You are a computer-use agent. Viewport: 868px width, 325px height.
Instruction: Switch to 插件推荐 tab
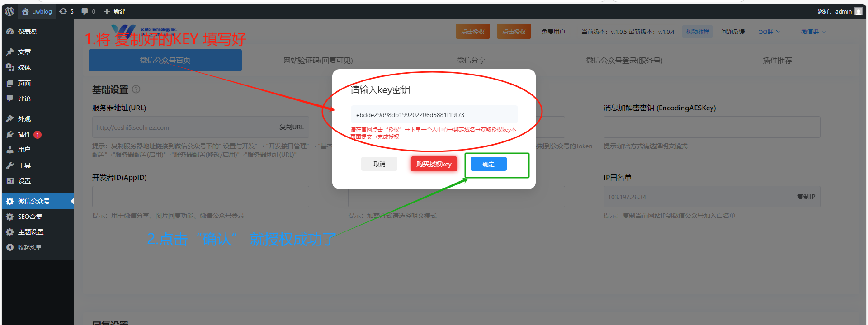click(777, 60)
